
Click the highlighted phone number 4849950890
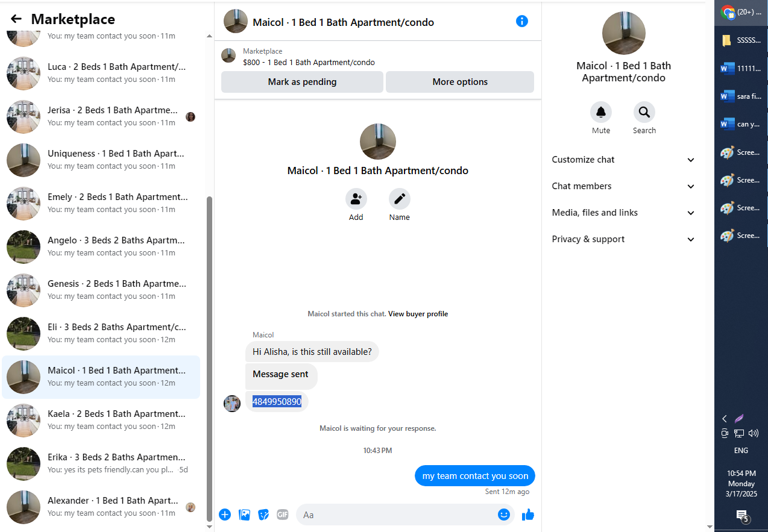coord(277,402)
